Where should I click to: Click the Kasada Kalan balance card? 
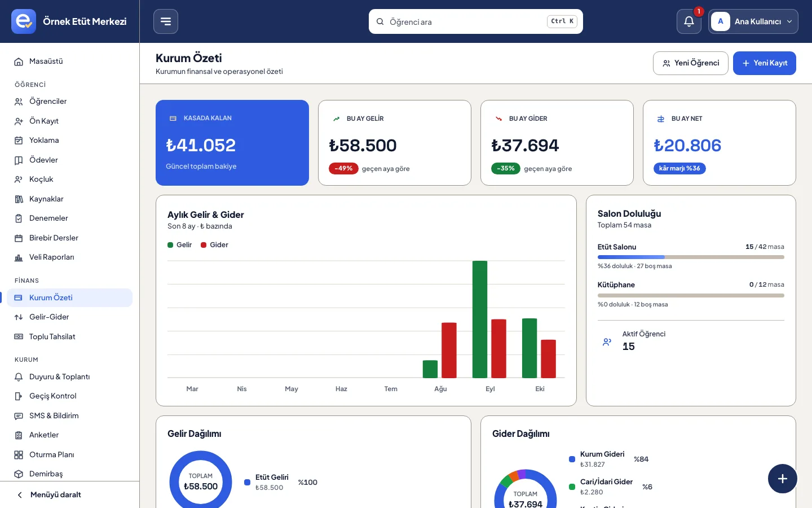point(232,143)
